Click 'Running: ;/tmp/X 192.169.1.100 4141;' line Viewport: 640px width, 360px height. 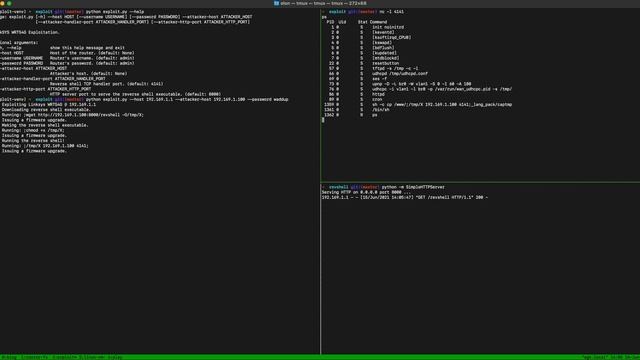click(45, 146)
